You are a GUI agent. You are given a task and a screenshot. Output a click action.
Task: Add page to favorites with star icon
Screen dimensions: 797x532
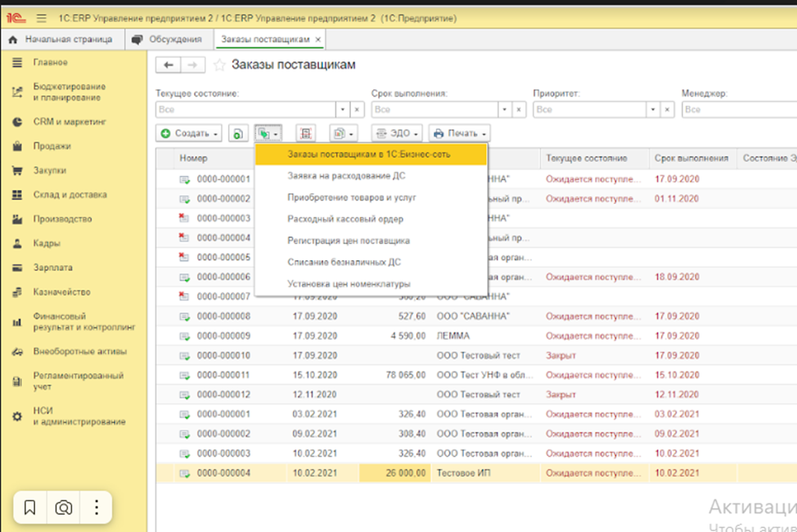[x=219, y=65]
